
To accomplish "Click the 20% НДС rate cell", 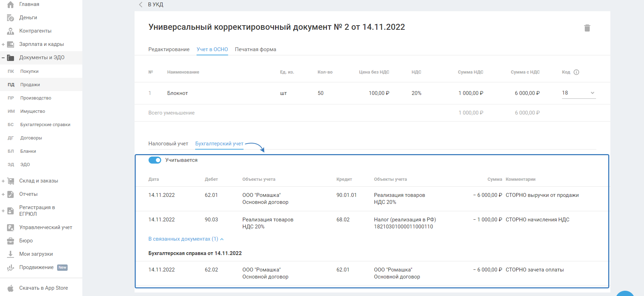I will click(x=417, y=93).
